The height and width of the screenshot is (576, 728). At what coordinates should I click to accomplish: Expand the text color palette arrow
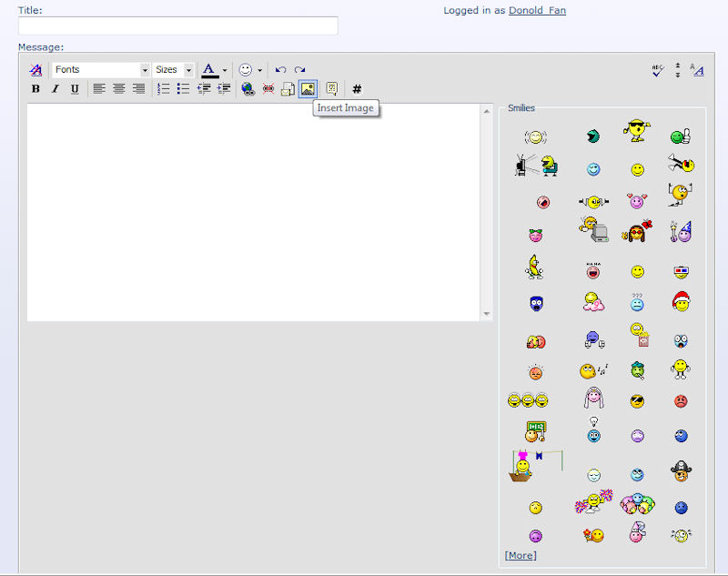[x=225, y=70]
